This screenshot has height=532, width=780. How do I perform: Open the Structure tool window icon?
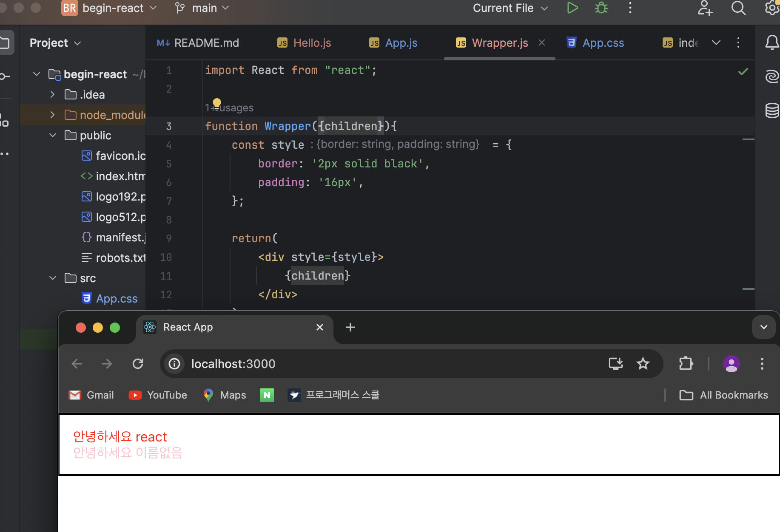point(4,121)
